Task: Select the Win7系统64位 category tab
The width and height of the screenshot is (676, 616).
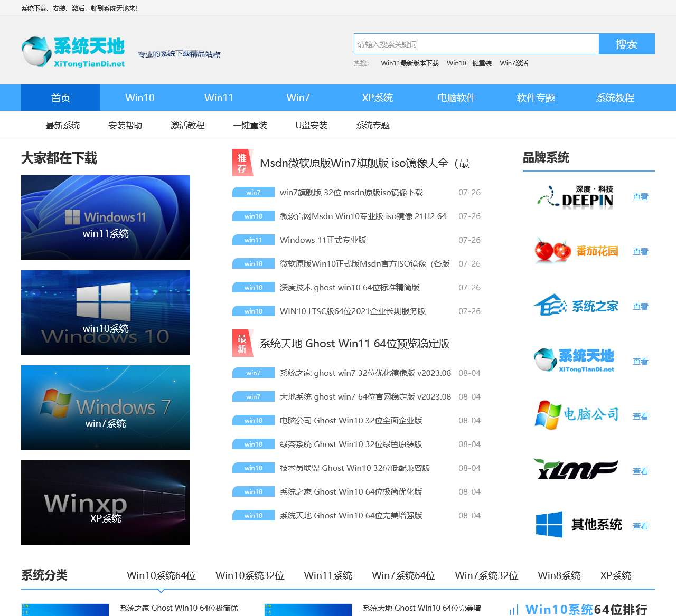Action: (x=403, y=575)
